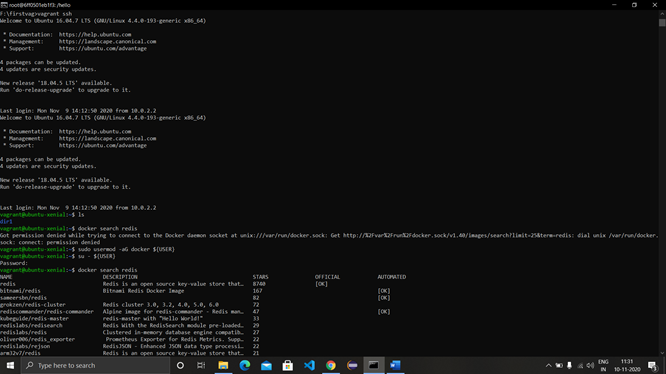Click the taskbar search box

pos(95,365)
